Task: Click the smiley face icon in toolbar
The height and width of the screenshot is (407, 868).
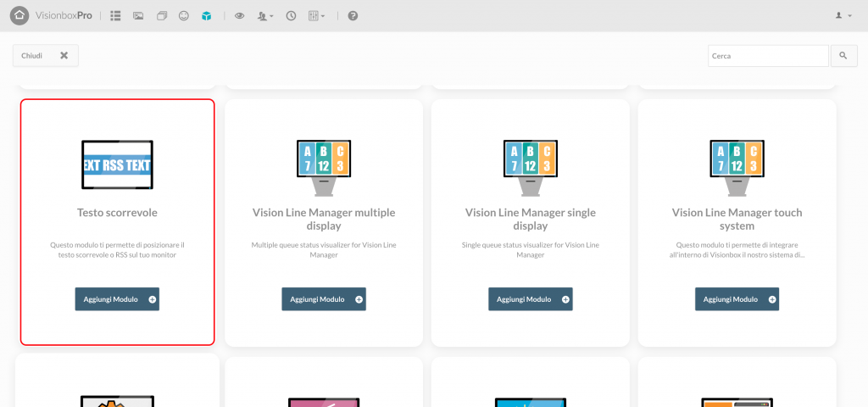Action: click(x=184, y=16)
